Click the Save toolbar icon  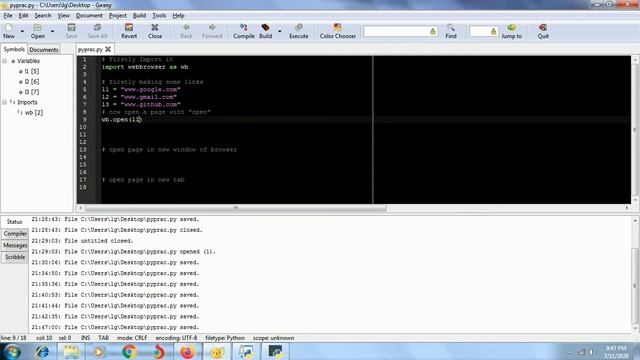coord(71,31)
